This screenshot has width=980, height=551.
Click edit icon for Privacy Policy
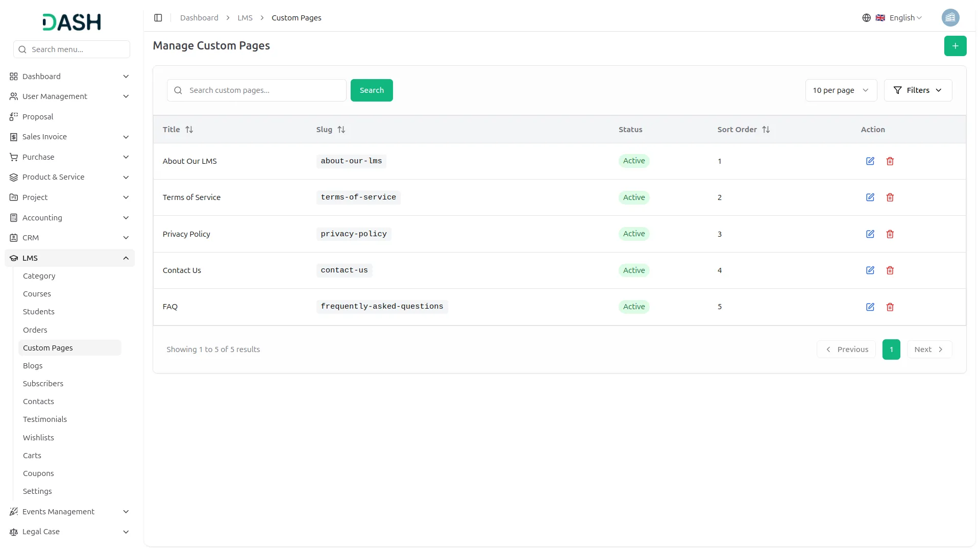pyautogui.click(x=870, y=234)
